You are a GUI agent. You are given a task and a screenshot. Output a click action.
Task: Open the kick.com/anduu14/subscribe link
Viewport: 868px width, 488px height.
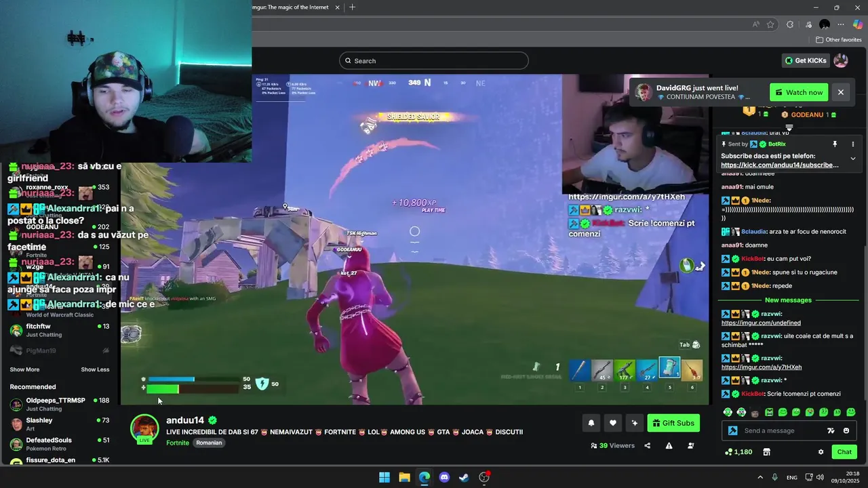[780, 165]
